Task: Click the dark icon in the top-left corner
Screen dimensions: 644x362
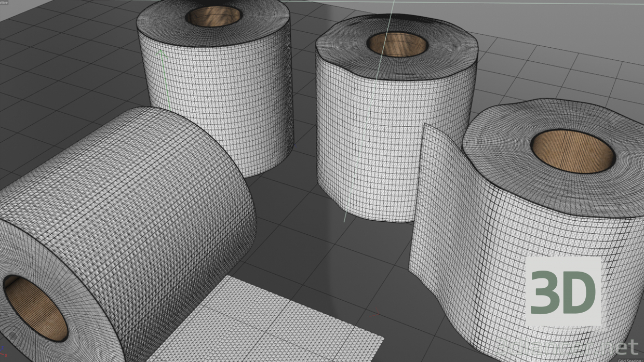Action: tap(2, 3)
